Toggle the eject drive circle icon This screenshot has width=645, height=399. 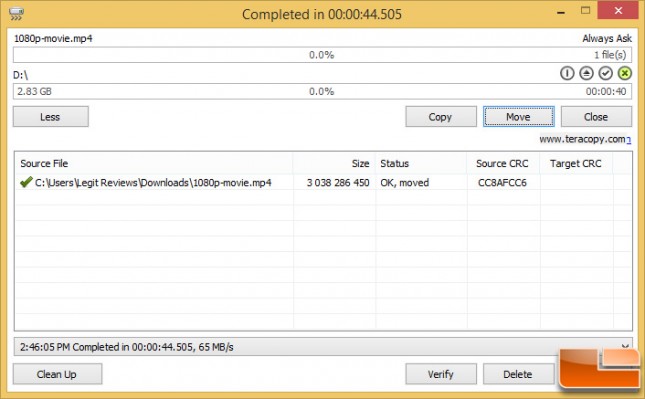click(586, 73)
